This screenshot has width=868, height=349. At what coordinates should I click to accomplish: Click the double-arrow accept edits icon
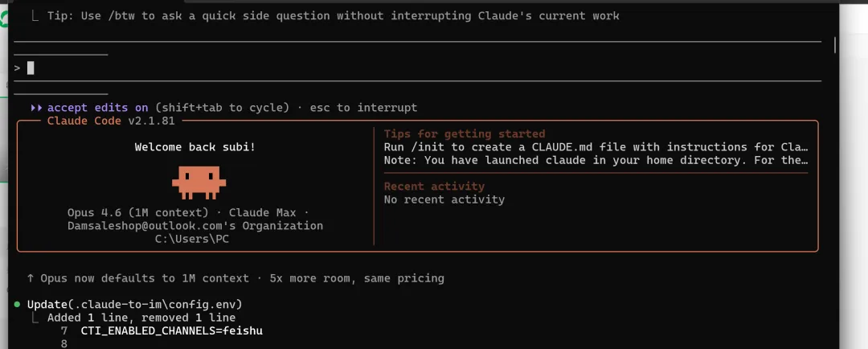(36, 108)
